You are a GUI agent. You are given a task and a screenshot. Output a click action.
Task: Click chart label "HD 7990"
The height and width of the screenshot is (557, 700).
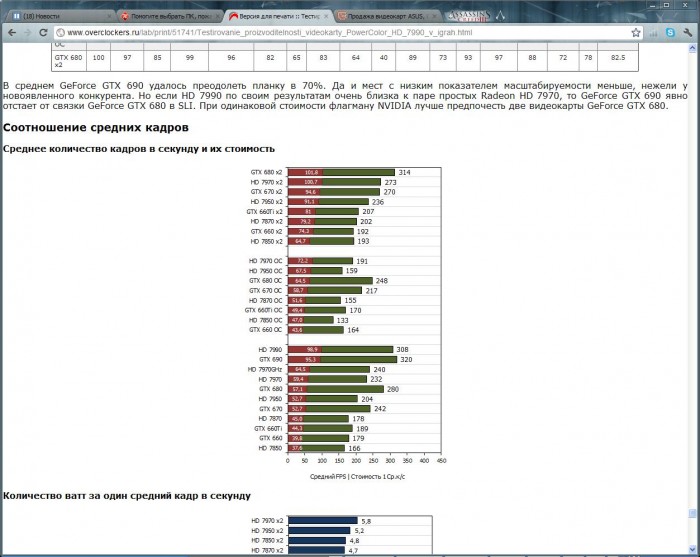270,349
